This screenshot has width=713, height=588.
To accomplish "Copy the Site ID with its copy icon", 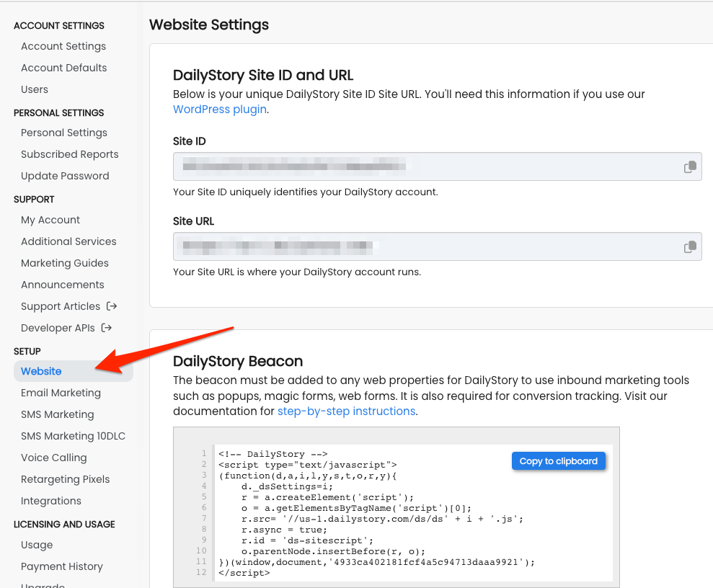I will 690,166.
